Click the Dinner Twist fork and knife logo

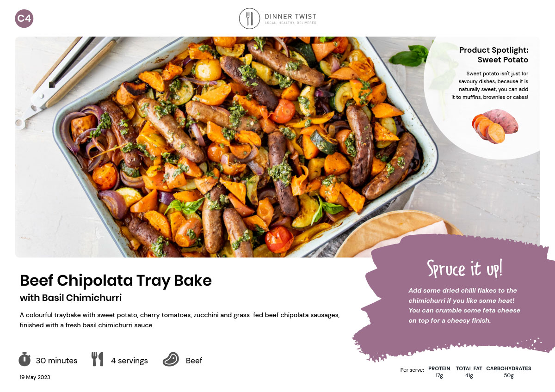(250, 18)
